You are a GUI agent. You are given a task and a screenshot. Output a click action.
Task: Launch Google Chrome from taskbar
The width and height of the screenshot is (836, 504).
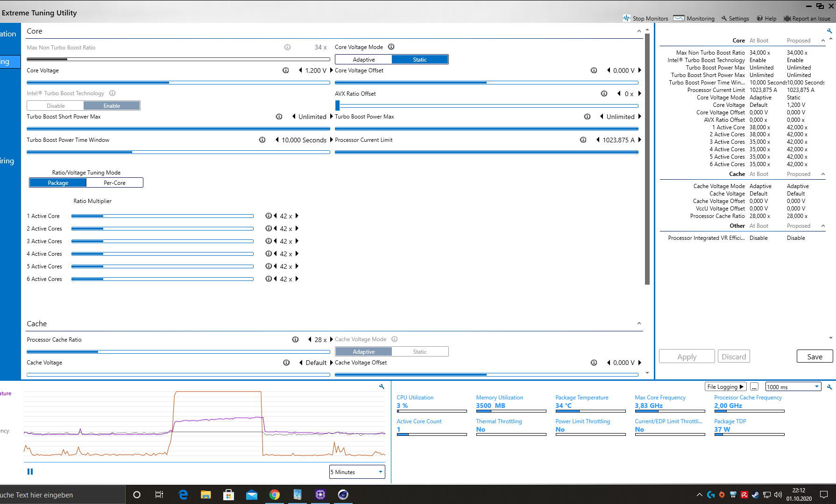coord(275,495)
